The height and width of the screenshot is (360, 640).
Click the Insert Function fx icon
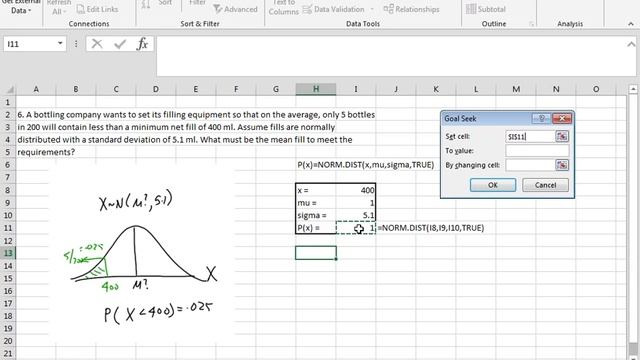click(142, 44)
